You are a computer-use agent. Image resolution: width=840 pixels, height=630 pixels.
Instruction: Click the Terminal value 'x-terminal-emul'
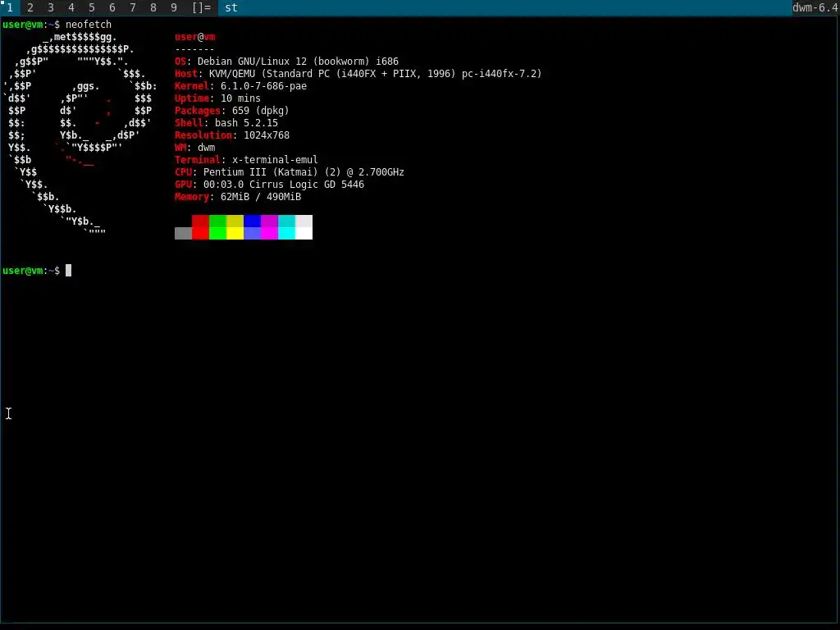pos(275,160)
